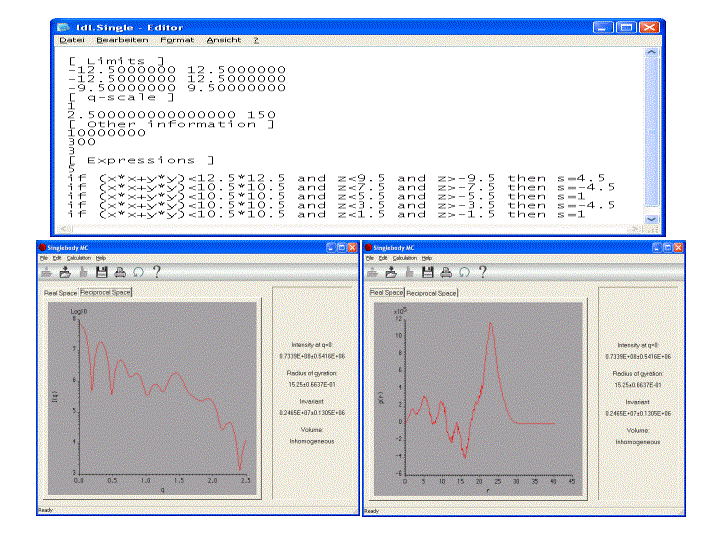The height and width of the screenshot is (540, 720).
Task: Open Help menu in right Singlebody MC window
Action: [x=427, y=258]
